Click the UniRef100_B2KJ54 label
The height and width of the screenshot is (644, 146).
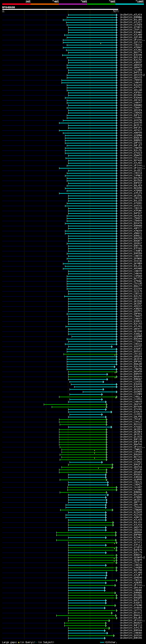click(131, 366)
